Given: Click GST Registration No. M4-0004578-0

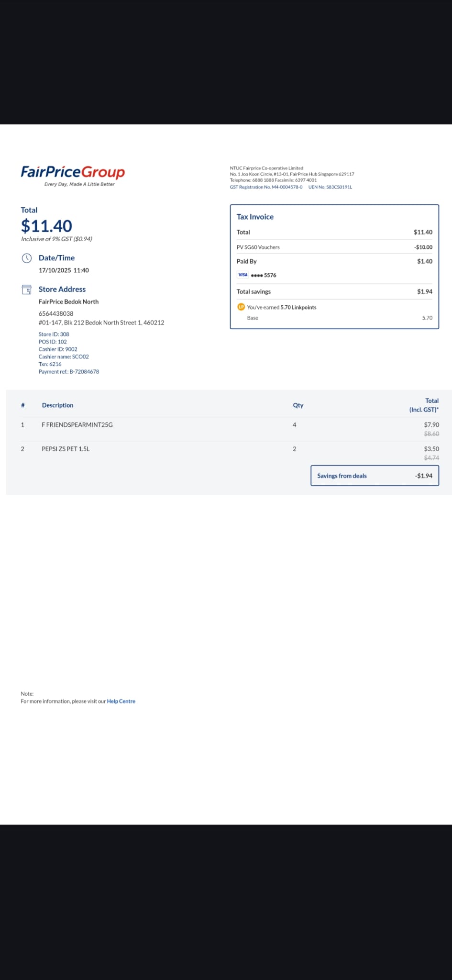Looking at the screenshot, I should point(266,187).
